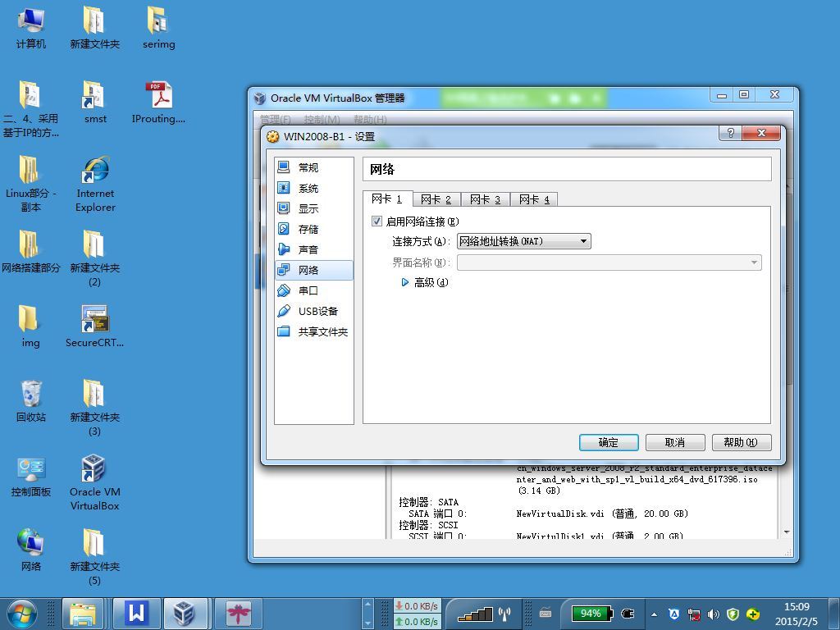
Task: Show hidden tray icons arrow
Action: [x=654, y=614]
